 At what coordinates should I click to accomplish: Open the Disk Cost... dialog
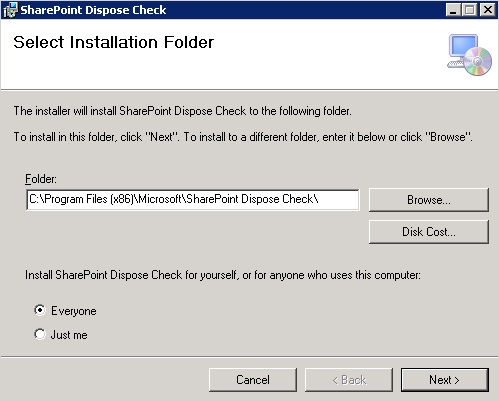point(429,232)
